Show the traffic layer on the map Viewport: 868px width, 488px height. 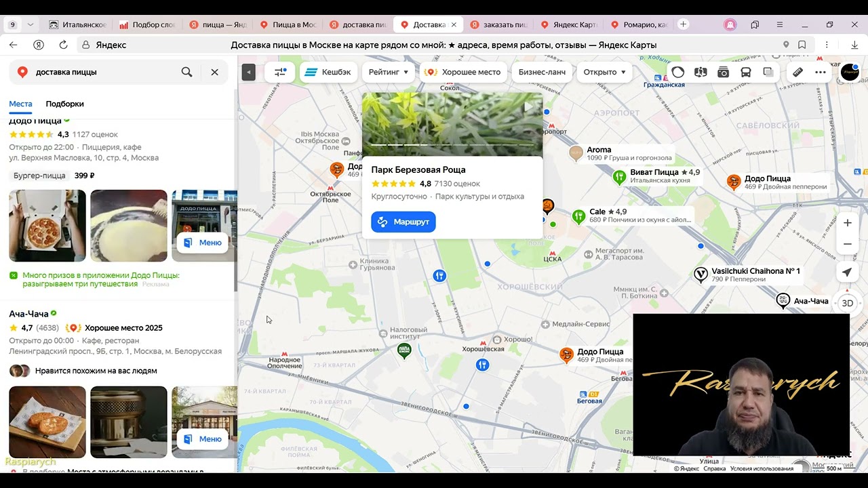coord(678,72)
